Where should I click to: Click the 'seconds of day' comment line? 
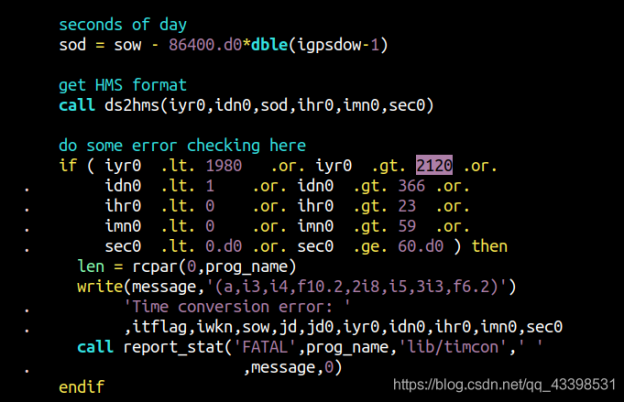coord(121,23)
